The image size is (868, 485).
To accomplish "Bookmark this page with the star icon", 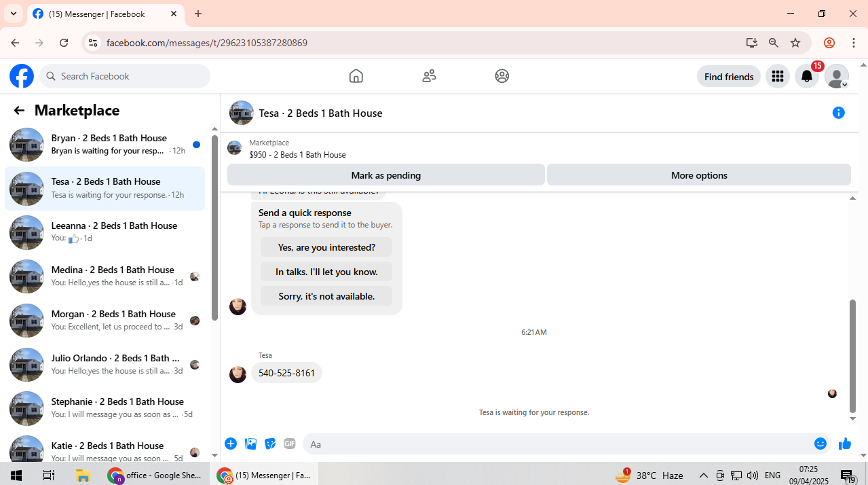I will 795,43.
